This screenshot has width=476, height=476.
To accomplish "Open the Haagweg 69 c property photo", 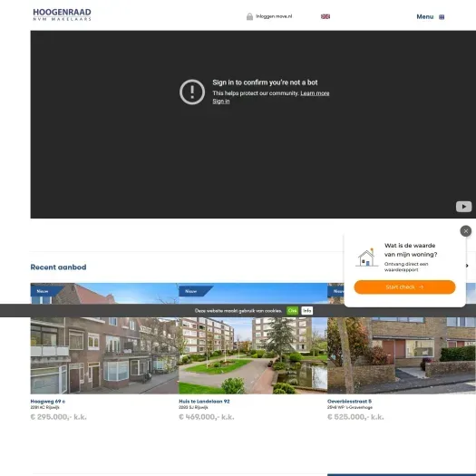I will tap(104, 338).
